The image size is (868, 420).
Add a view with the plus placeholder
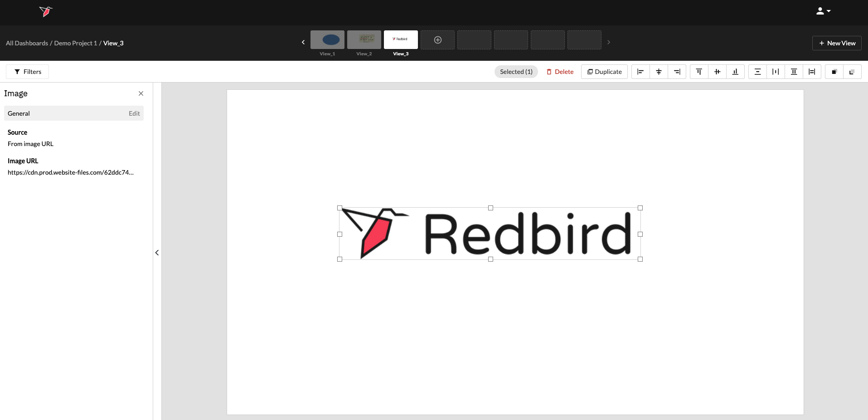tap(437, 40)
